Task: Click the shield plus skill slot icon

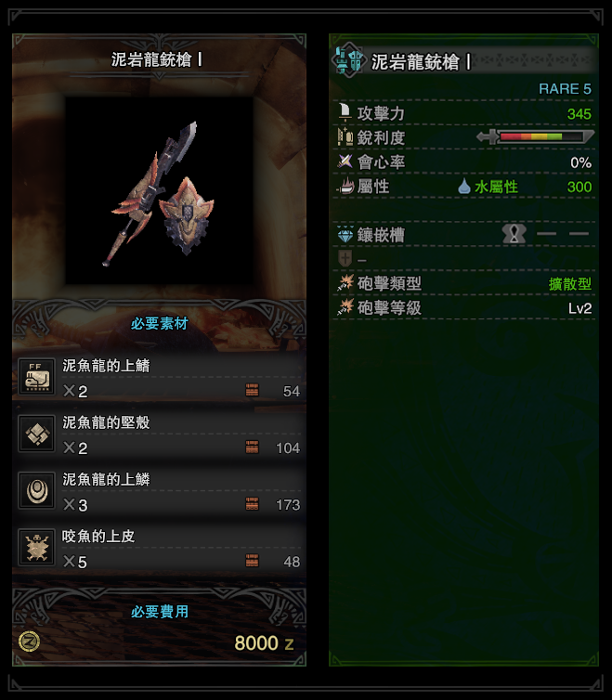Action: coord(345,258)
